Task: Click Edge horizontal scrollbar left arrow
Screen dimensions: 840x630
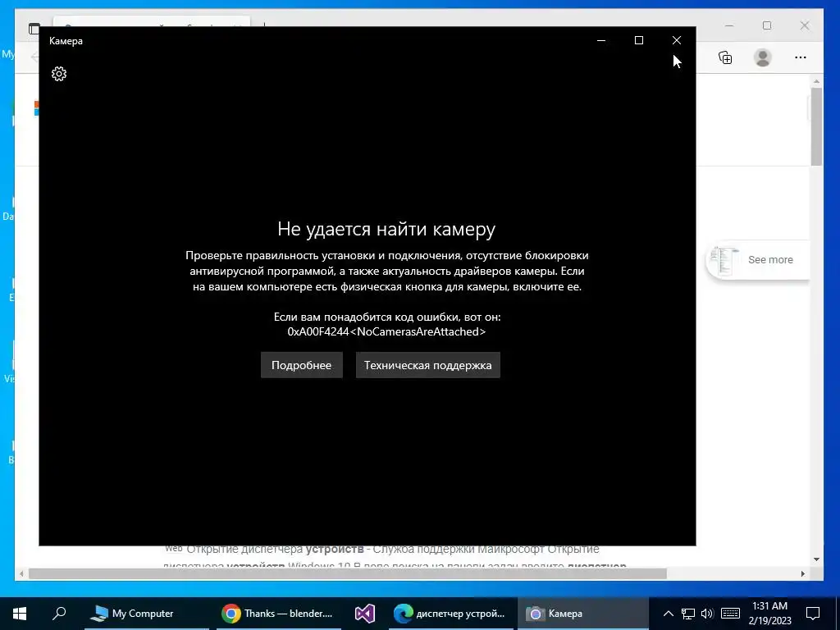Action: tap(21, 573)
